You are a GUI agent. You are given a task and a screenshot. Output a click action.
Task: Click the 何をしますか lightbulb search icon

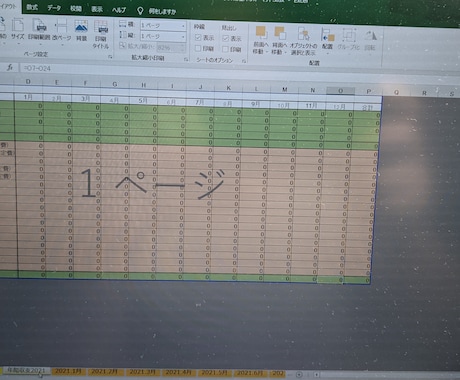(140, 11)
